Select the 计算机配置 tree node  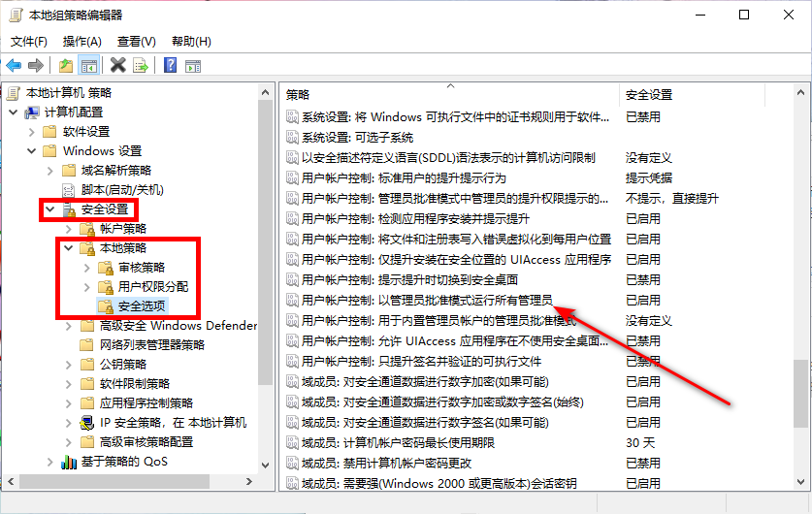[x=74, y=112]
